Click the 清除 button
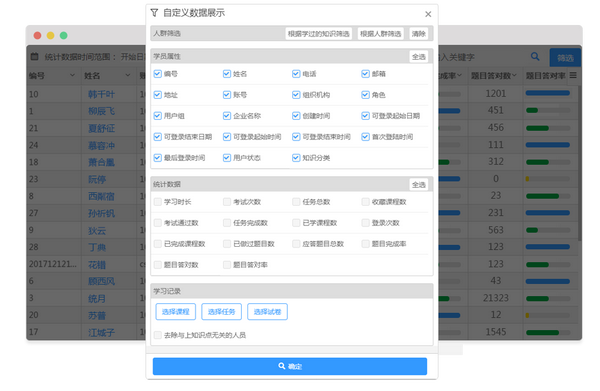600x391 pixels. (419, 34)
